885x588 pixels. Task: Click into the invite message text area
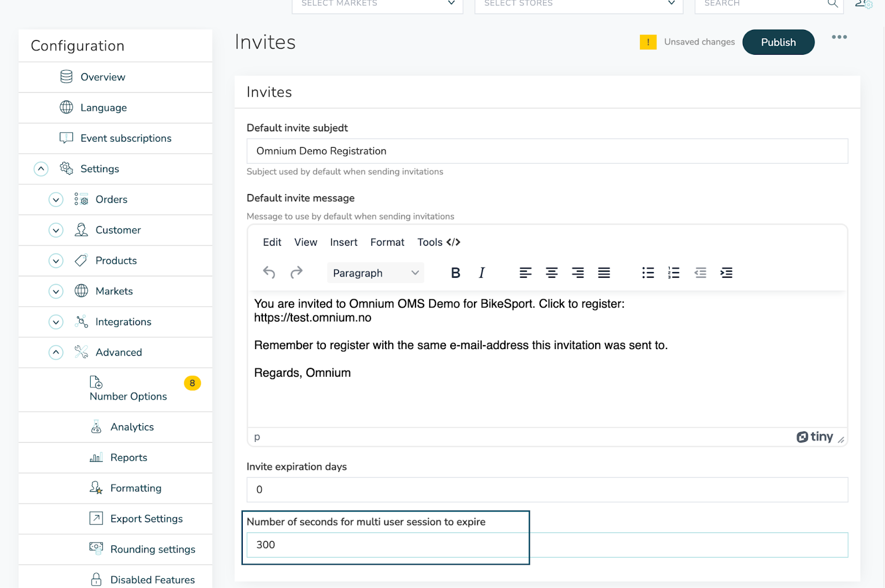click(547, 358)
